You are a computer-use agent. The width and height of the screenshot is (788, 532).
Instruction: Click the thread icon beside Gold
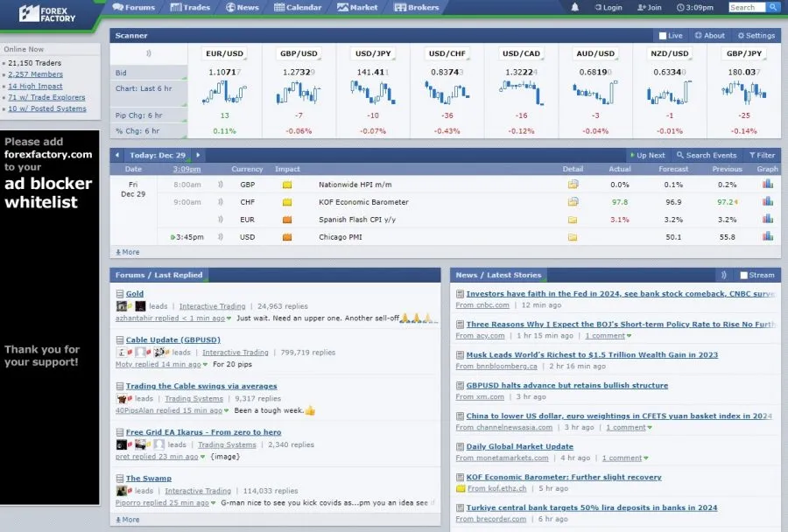point(120,294)
